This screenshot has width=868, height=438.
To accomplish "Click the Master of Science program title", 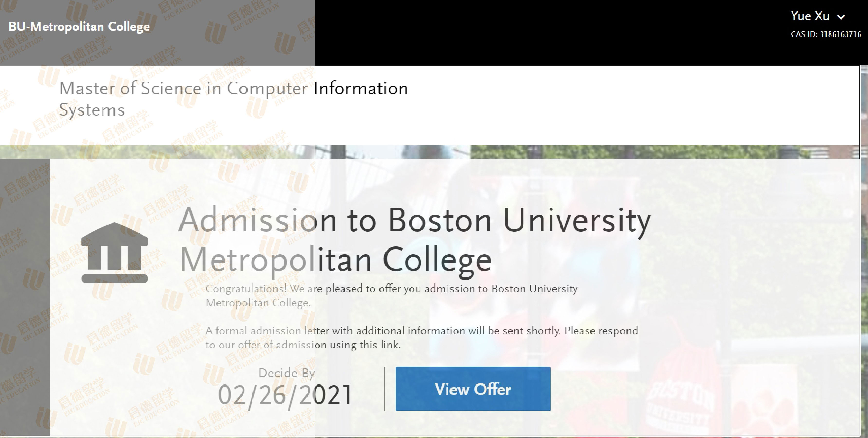I will coord(233,89).
